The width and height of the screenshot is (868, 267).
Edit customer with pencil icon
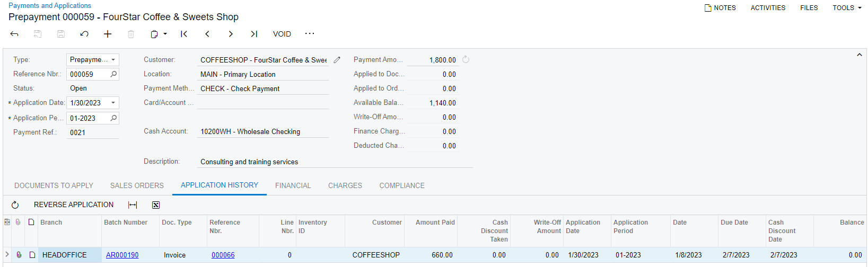click(337, 60)
